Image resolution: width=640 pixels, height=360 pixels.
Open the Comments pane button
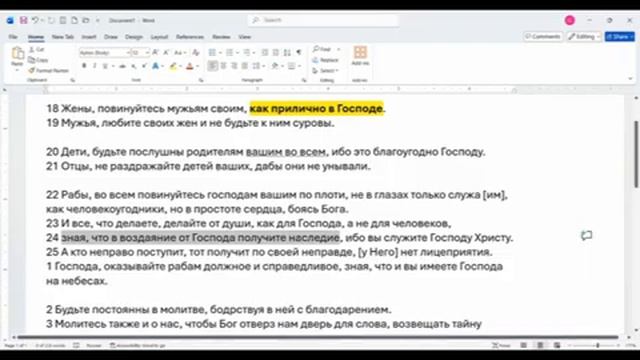(543, 37)
